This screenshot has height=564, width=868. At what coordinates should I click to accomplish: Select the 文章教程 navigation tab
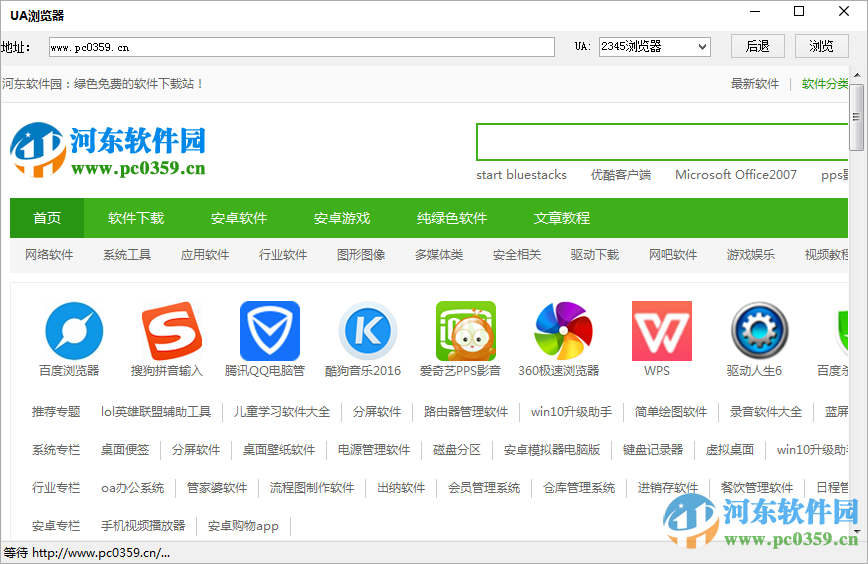pyautogui.click(x=561, y=218)
